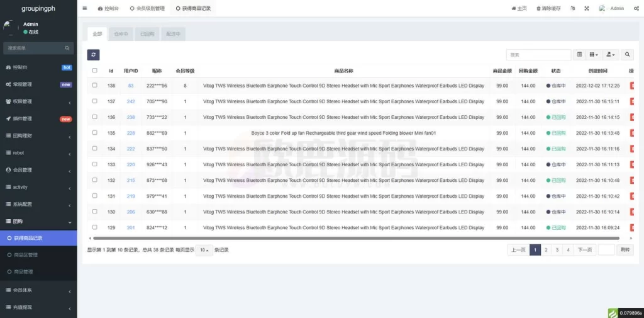Viewport: 644px width, 318px height.
Task: Go to the 主页 home link
Action: (x=519, y=9)
